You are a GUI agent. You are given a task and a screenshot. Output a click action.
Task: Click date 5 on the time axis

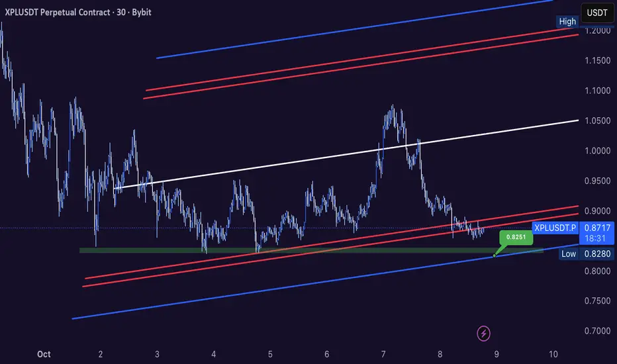pyautogui.click(x=270, y=354)
